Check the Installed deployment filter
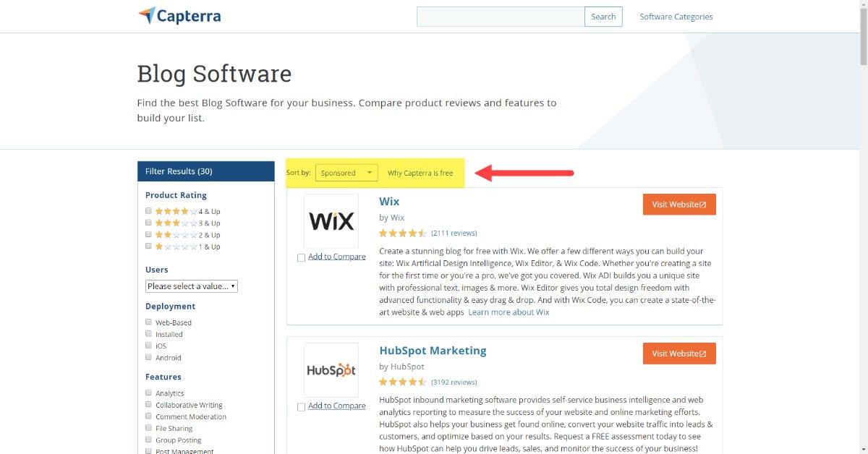This screenshot has width=868, height=454. tap(148, 334)
